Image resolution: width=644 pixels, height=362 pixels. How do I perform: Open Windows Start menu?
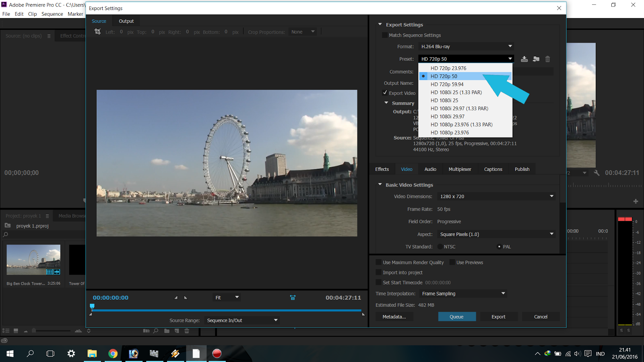click(10, 354)
